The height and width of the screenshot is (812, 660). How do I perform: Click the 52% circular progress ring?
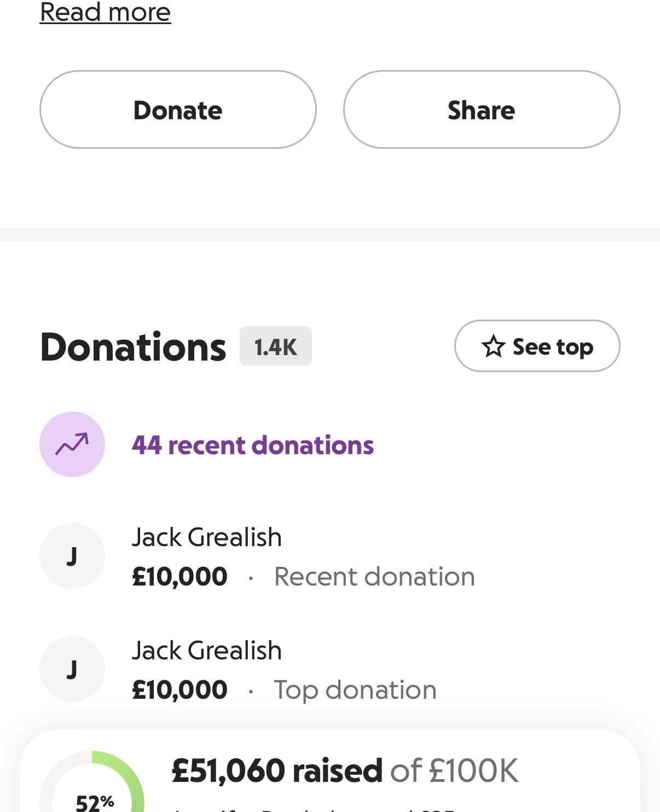92,782
